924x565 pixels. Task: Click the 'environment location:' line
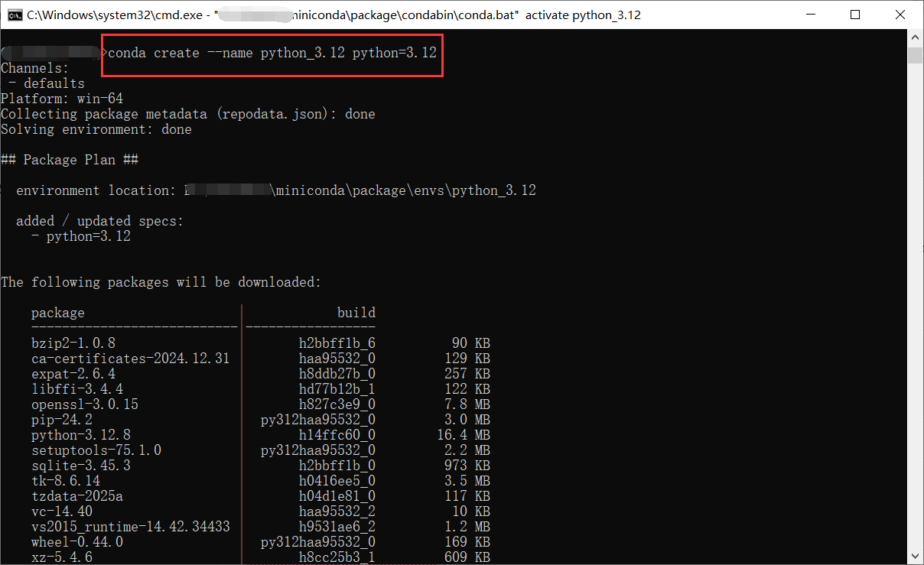(276, 190)
